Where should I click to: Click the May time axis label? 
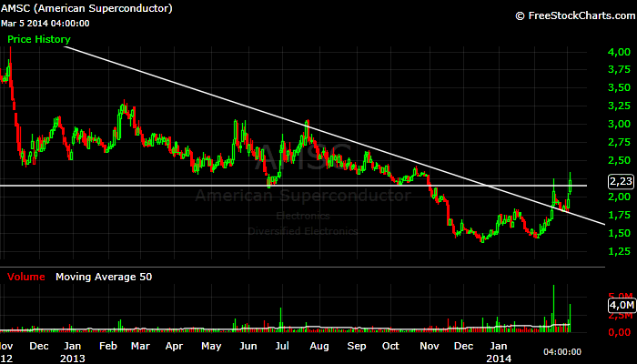[211, 346]
